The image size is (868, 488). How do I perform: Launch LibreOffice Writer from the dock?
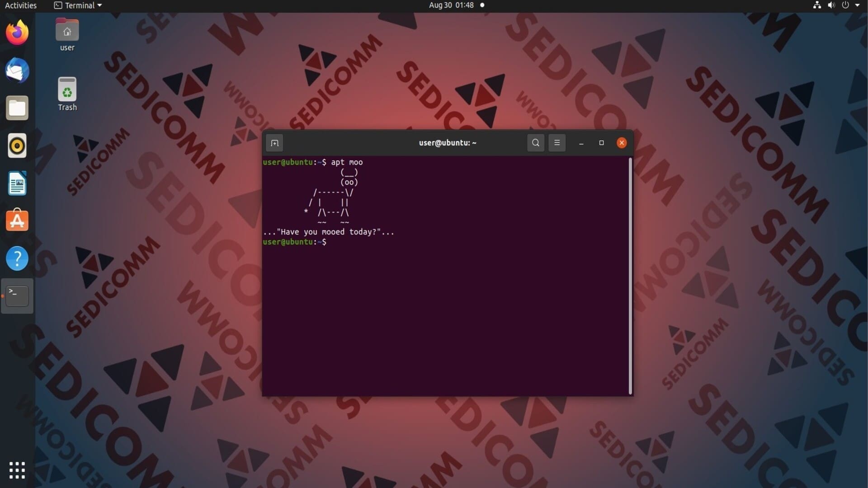pyautogui.click(x=17, y=183)
